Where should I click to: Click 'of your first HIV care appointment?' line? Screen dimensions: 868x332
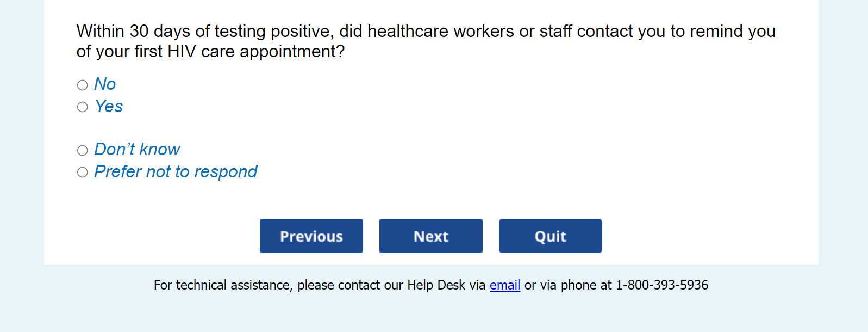210,52
